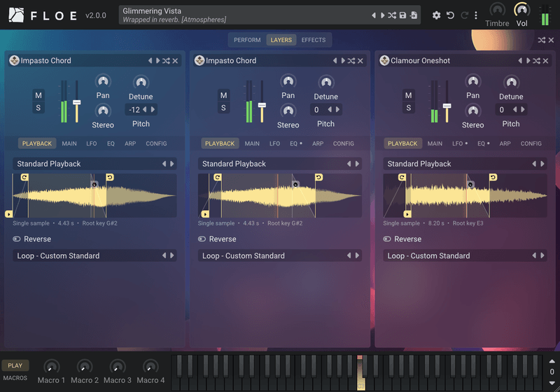Shuffle the Clamour Oneshot layer instrument
The image size is (560, 392).
[536, 61]
